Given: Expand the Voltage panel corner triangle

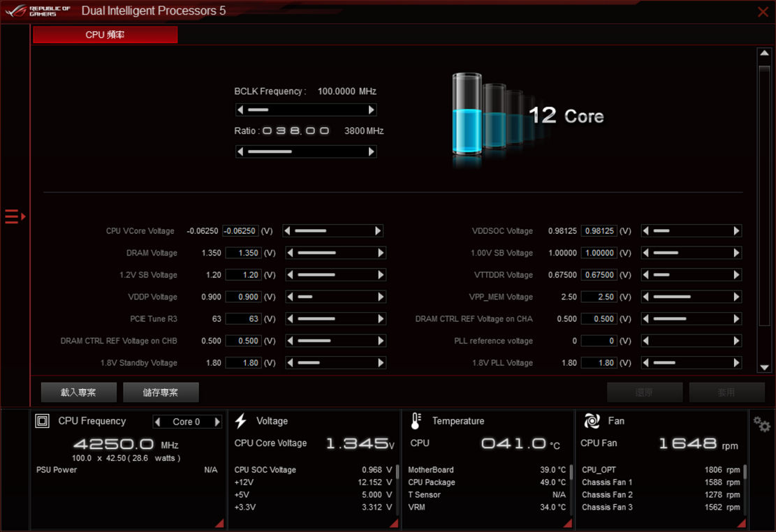Looking at the screenshot, I should [394, 523].
